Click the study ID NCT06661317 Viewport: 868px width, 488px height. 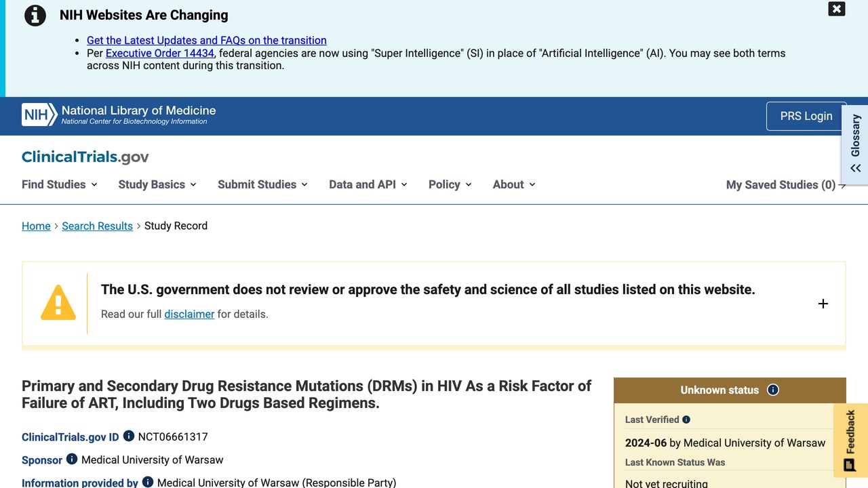[173, 436]
